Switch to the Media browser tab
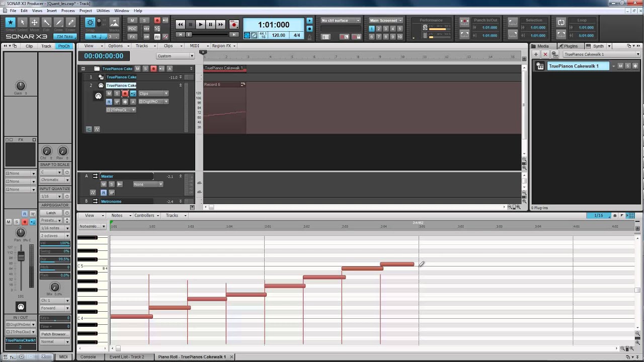 [543, 46]
